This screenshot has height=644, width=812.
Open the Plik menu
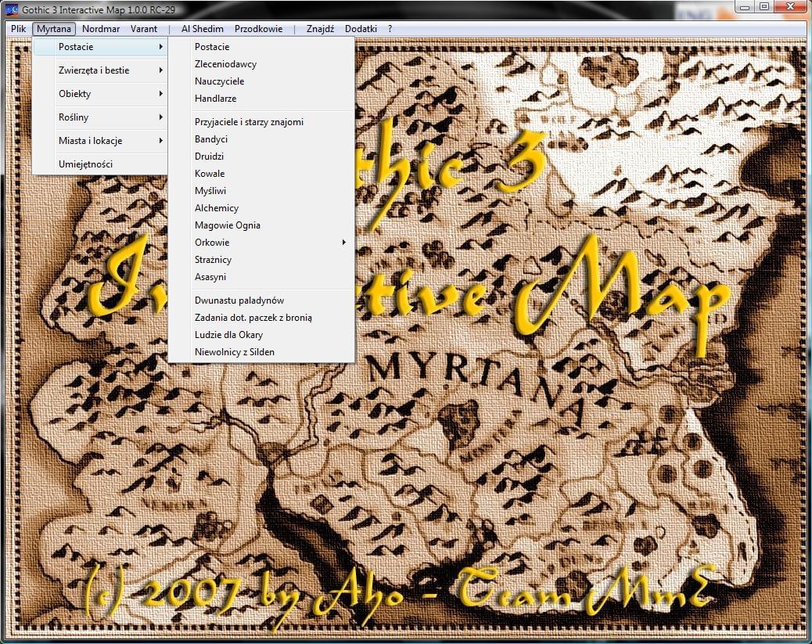click(x=18, y=29)
